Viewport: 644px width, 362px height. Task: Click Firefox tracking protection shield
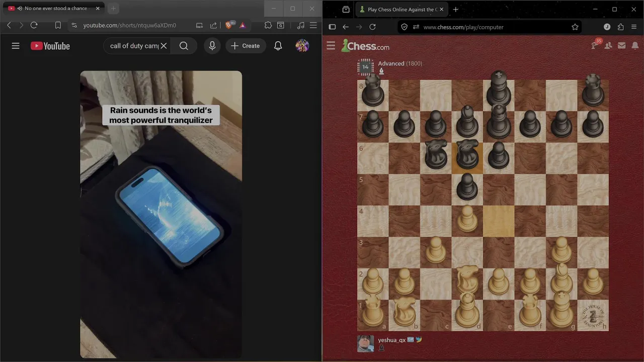pyautogui.click(x=405, y=27)
